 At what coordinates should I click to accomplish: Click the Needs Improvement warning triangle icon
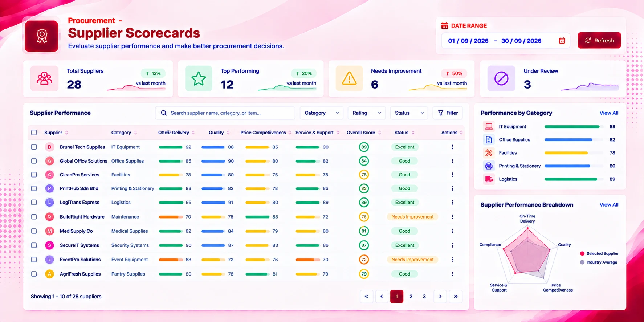349,78
